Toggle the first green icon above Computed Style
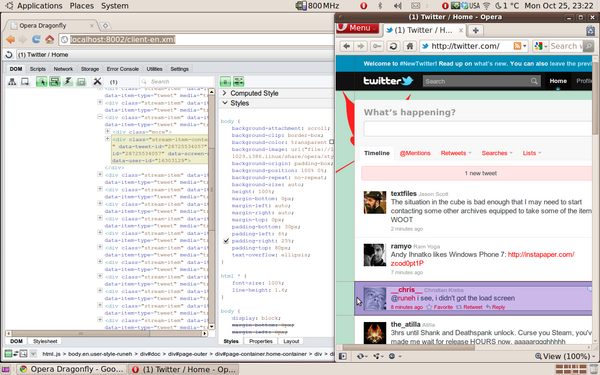Viewport: 600px width, 375px height. coord(225,82)
